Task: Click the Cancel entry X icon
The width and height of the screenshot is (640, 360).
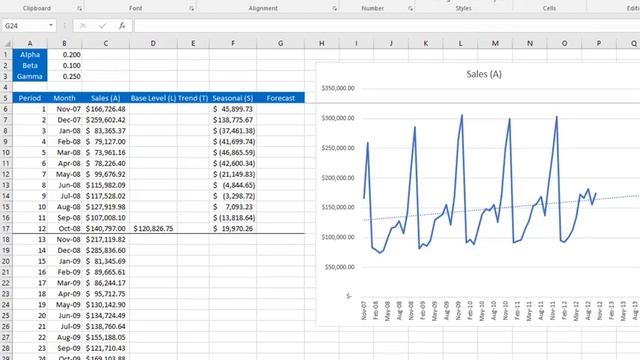Action: click(x=83, y=26)
